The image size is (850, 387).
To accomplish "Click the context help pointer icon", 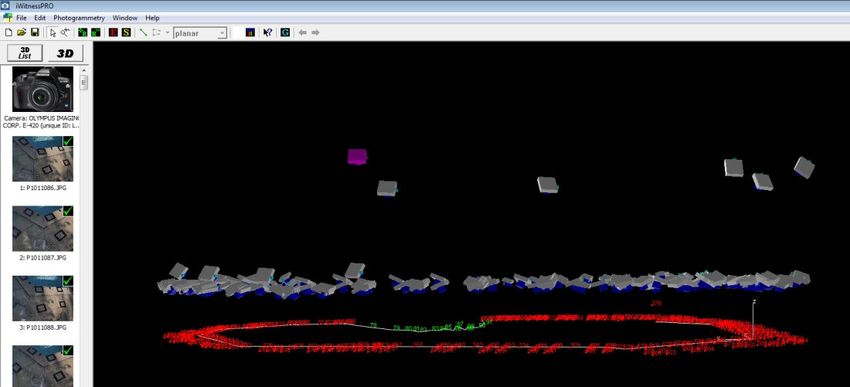I will pos(267,33).
